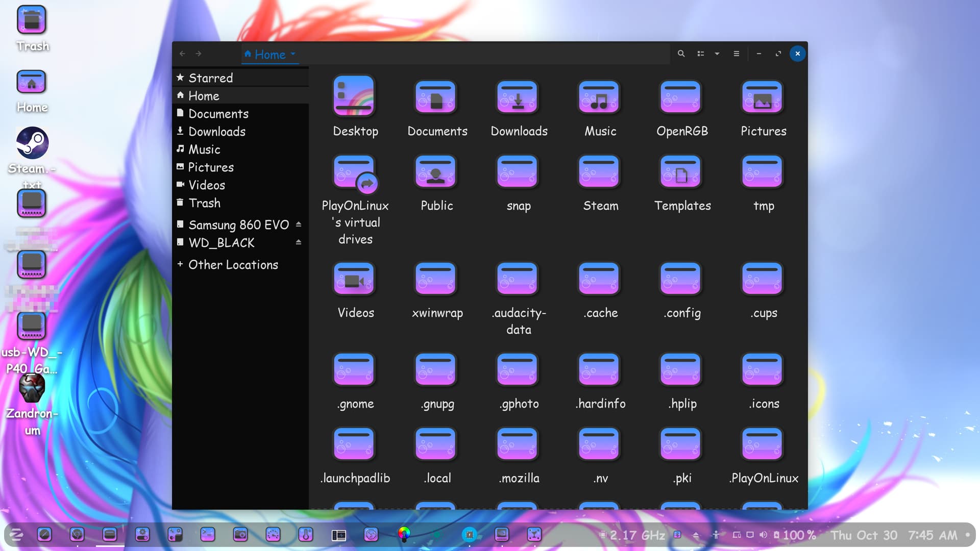Open Trash in the sidebar
Image resolution: width=980 pixels, height=551 pixels.
pos(204,203)
